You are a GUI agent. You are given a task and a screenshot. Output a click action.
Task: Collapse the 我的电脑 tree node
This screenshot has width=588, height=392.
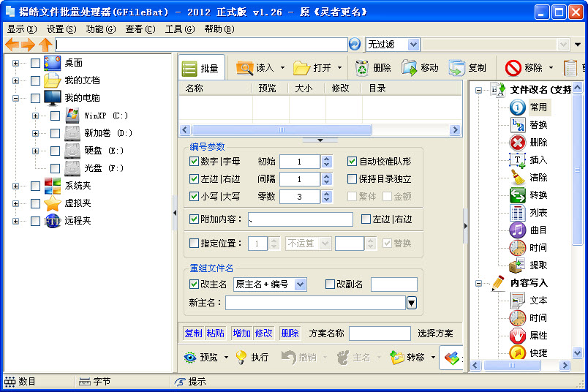(x=15, y=98)
